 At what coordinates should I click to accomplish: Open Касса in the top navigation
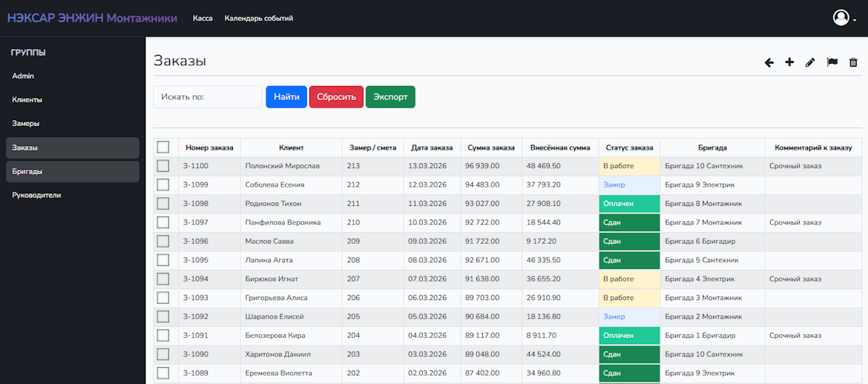[203, 19]
